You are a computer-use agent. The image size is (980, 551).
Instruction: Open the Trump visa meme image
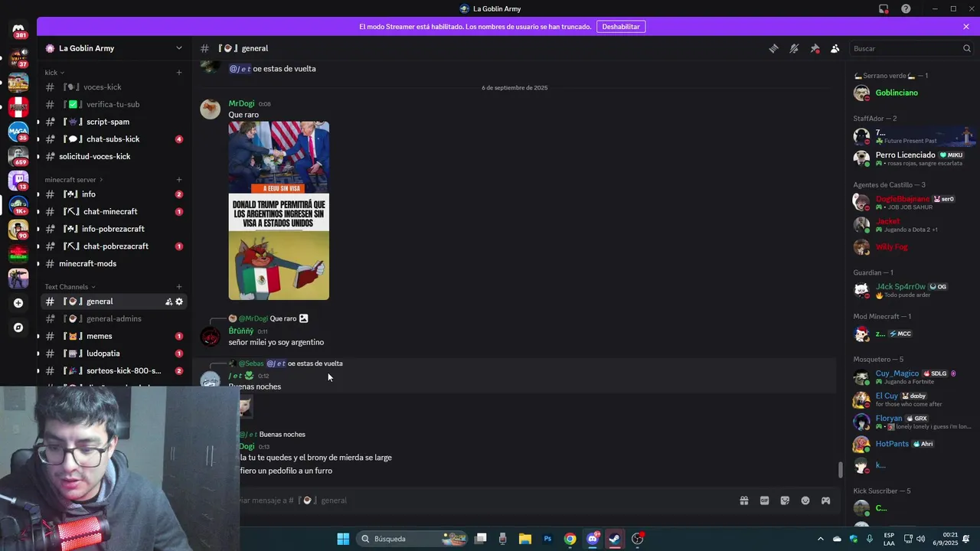coord(279,210)
